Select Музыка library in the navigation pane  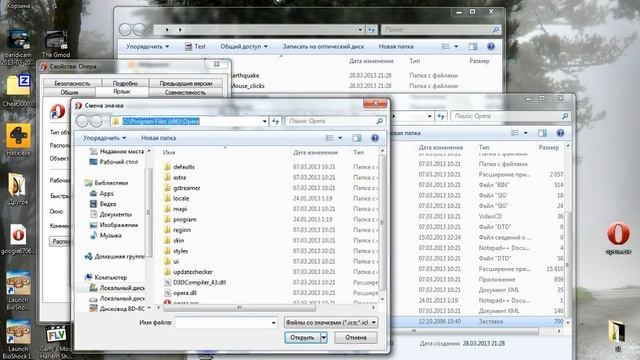point(105,236)
